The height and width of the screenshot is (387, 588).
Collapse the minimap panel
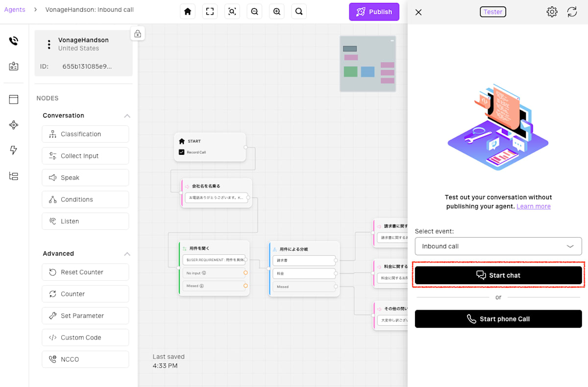[392, 41]
